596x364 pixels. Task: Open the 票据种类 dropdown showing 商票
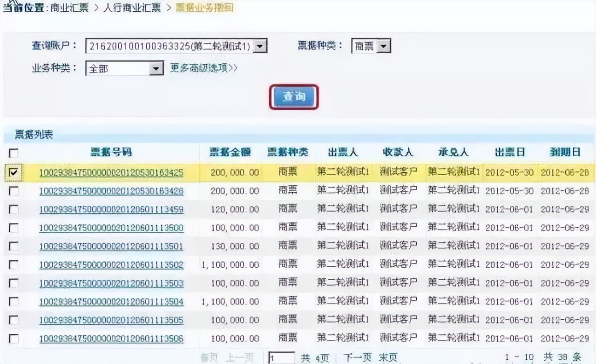[384, 46]
